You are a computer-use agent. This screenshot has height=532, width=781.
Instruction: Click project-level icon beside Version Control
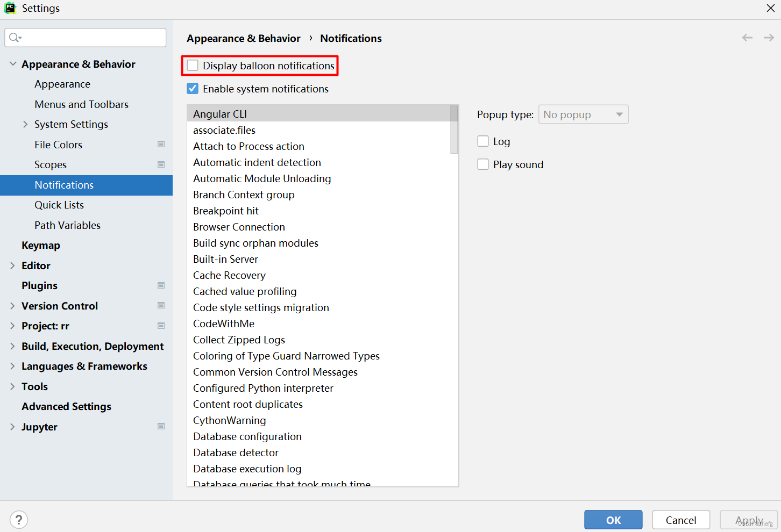[161, 305]
